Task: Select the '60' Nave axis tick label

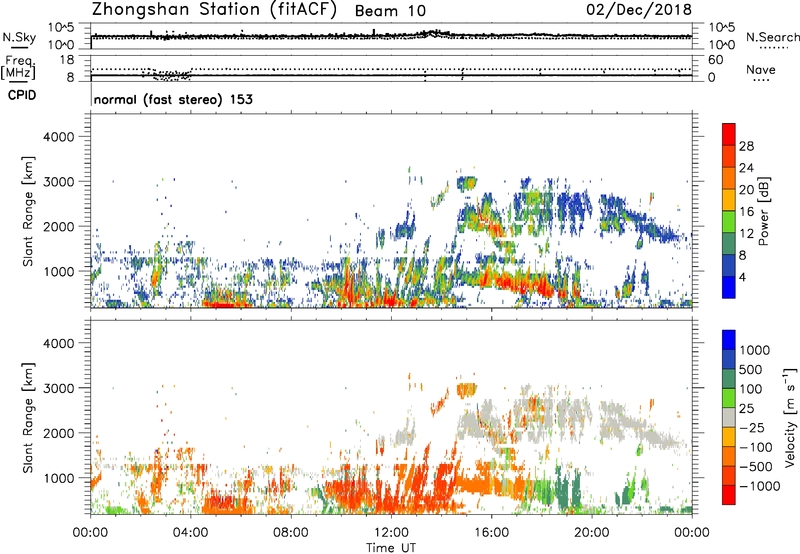Action: coord(715,60)
